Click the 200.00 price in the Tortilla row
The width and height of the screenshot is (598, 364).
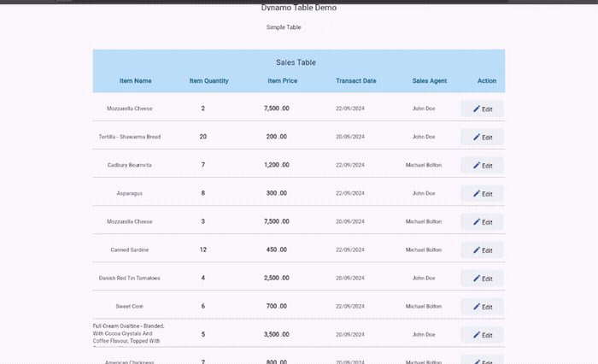(277, 137)
